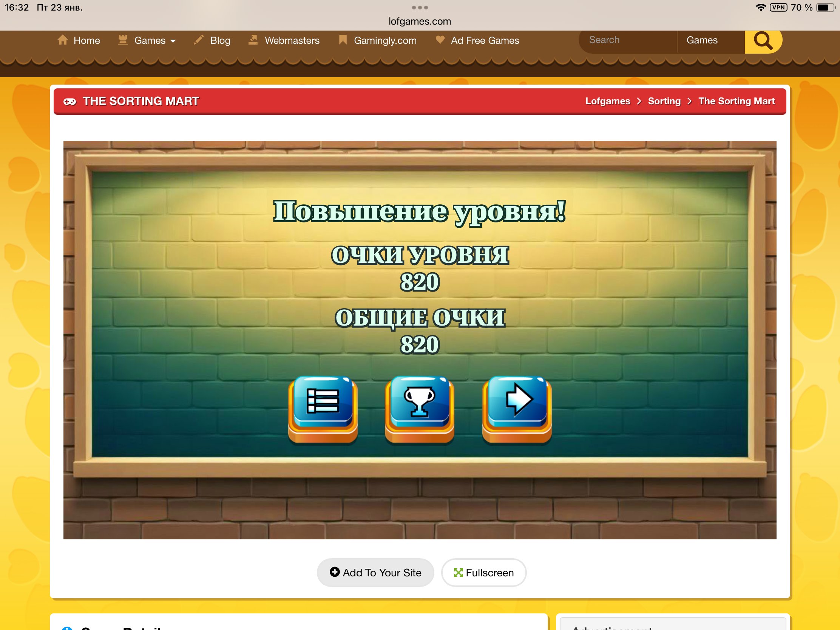840x630 pixels.
Task: Open the trophy leaderboard game button
Action: click(x=419, y=405)
